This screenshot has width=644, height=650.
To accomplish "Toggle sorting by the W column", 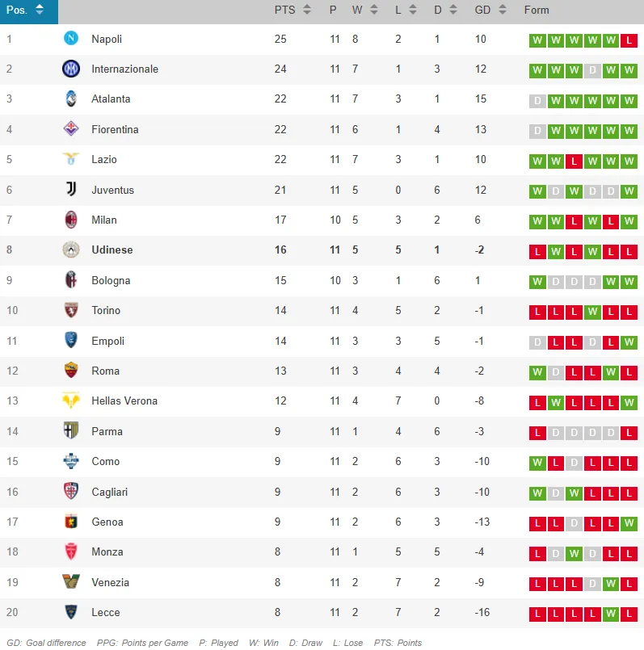I will 373,10.
